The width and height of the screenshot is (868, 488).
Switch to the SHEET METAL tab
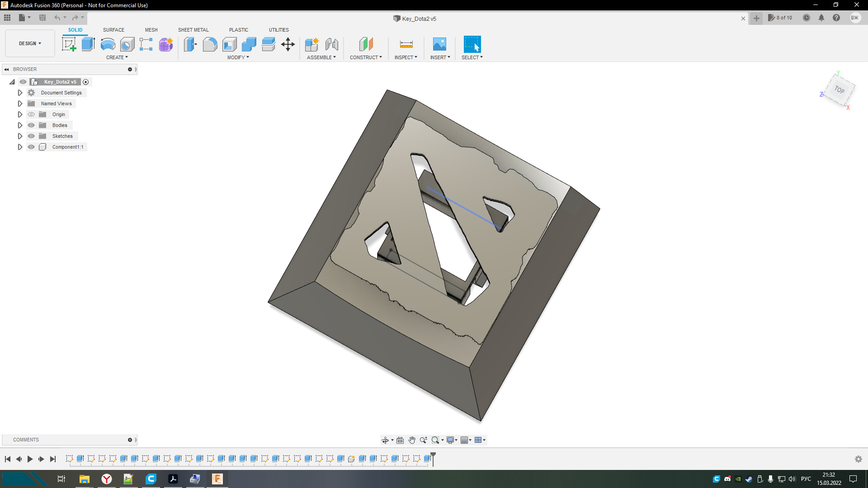[193, 30]
